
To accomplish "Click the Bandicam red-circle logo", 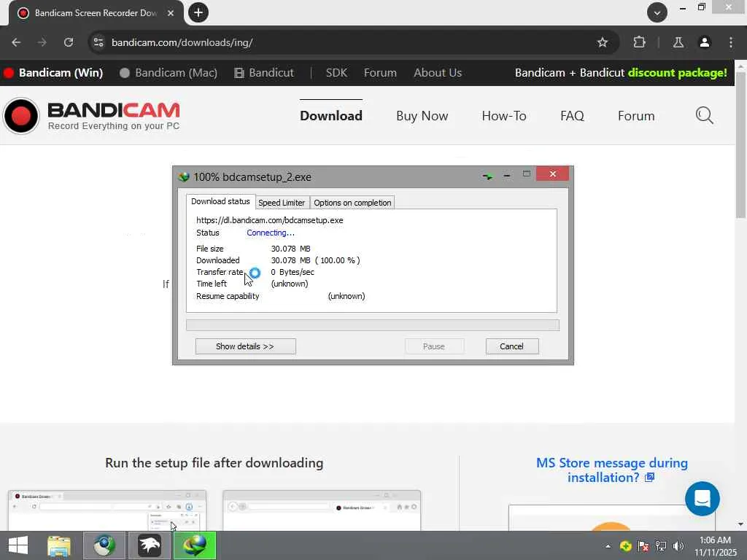I will point(21,116).
